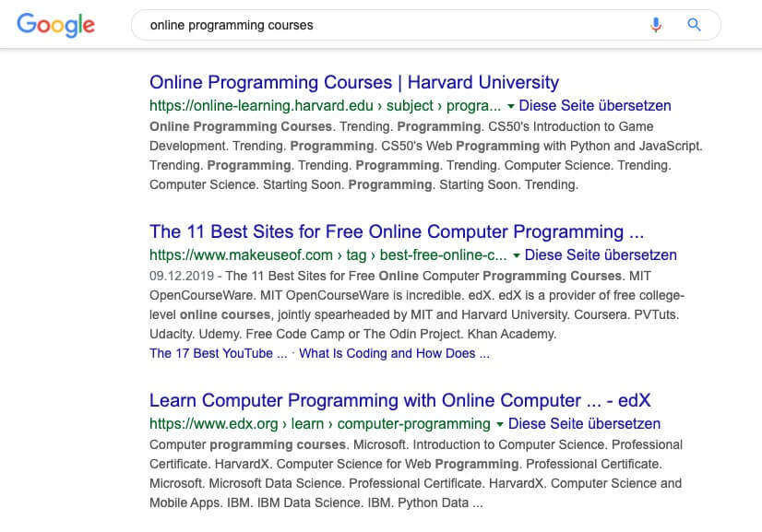
Task: Click the edX result description snippet
Action: (416, 474)
